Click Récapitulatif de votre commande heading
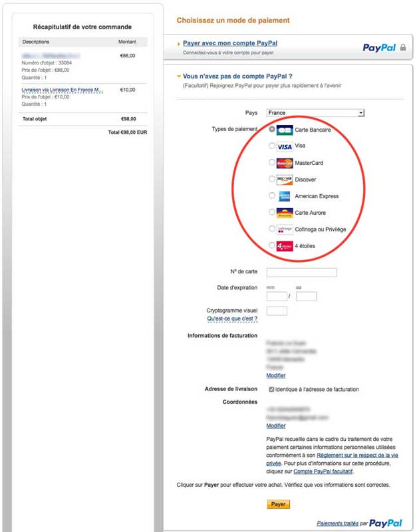Image resolution: width=415 pixels, height=532 pixels. pos(82,27)
